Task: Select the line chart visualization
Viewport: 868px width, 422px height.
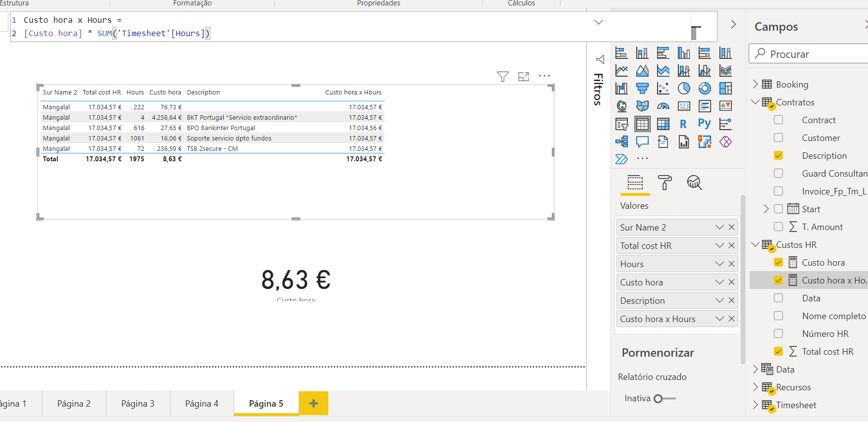Action: pos(621,71)
